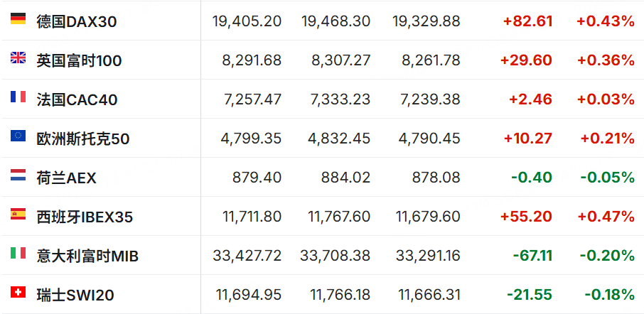Click the Italian flag icon
Viewport: 644px width, 314px height.
tap(18, 253)
